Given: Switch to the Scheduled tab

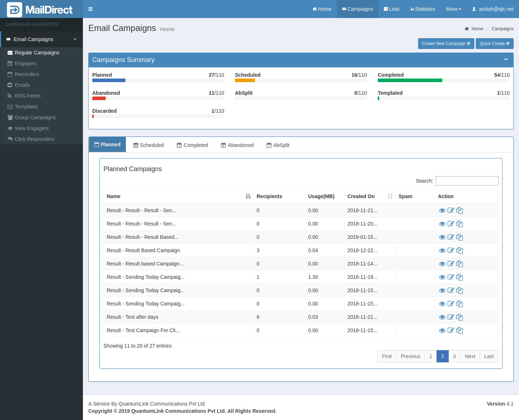Looking at the screenshot, I should [x=148, y=145].
